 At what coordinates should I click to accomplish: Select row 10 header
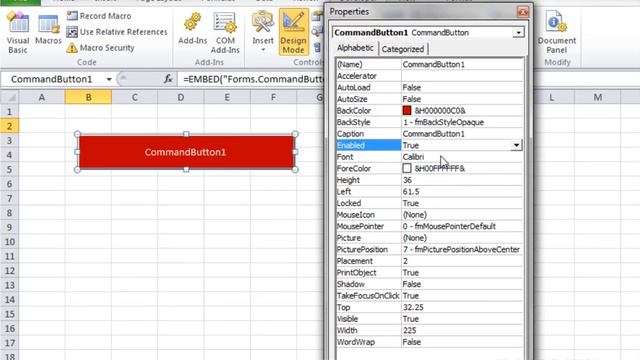pos(9,242)
